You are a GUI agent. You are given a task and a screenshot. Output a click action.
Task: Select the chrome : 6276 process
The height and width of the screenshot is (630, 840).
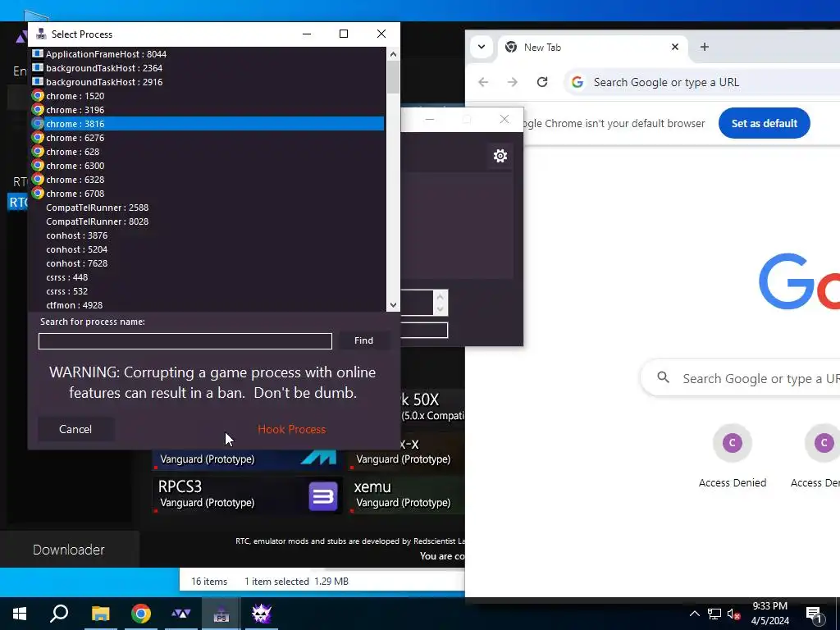208,138
